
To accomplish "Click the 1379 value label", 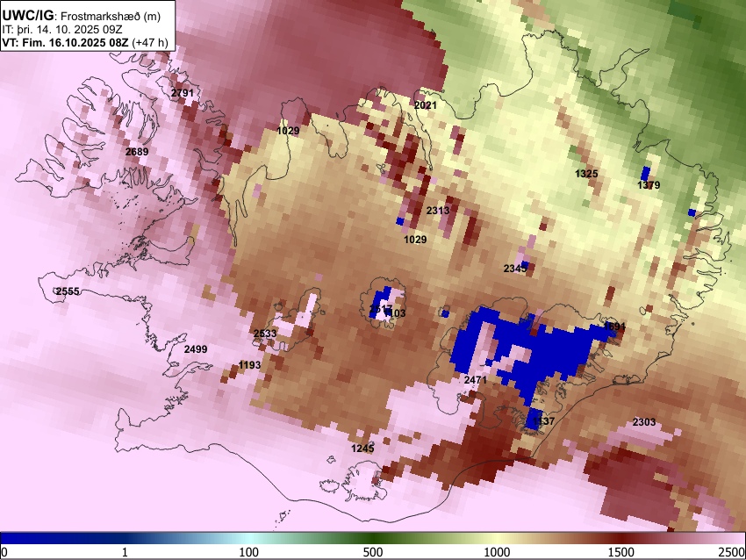I will coord(649,185).
